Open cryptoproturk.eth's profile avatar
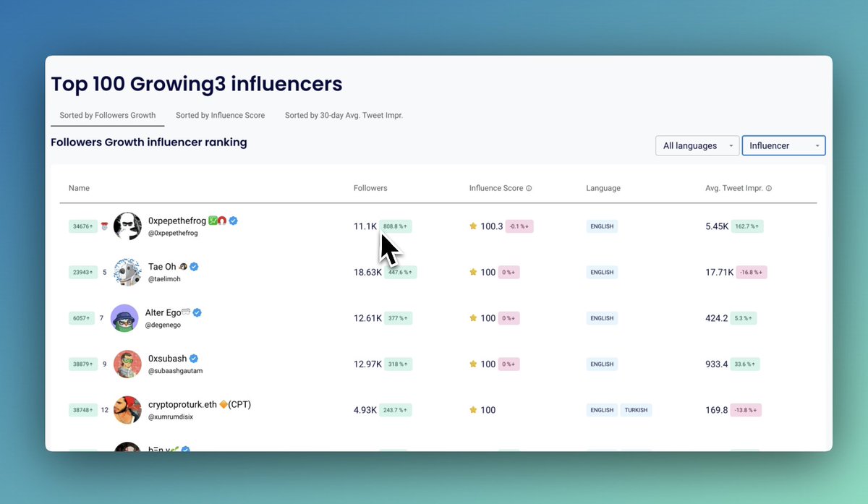Image resolution: width=868 pixels, height=504 pixels. (127, 410)
